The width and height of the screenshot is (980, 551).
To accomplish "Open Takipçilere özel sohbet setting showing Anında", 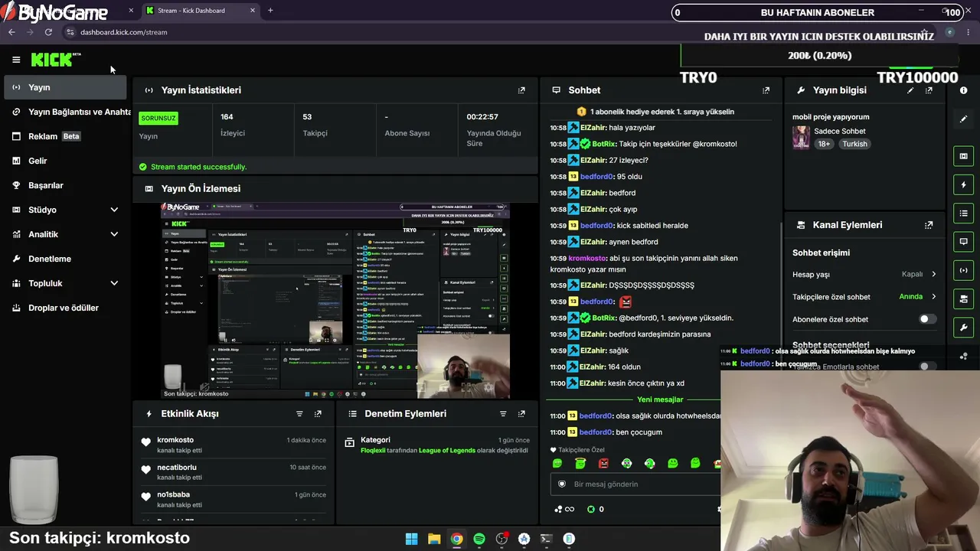I will [864, 297].
